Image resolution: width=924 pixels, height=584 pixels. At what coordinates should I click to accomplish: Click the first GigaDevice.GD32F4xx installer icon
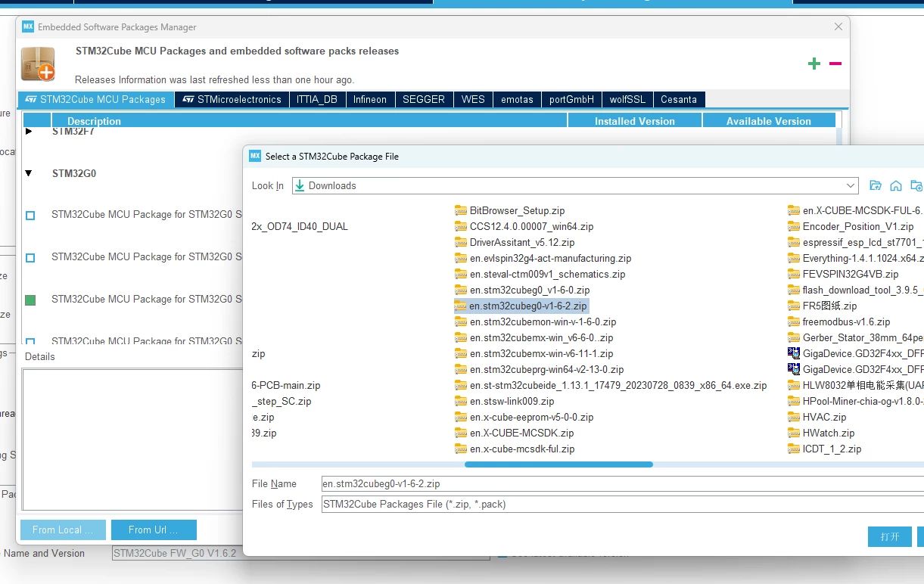(794, 353)
